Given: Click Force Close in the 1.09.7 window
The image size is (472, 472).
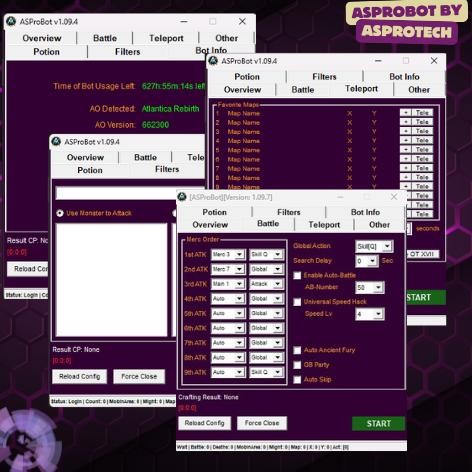Looking at the screenshot, I should [262, 423].
